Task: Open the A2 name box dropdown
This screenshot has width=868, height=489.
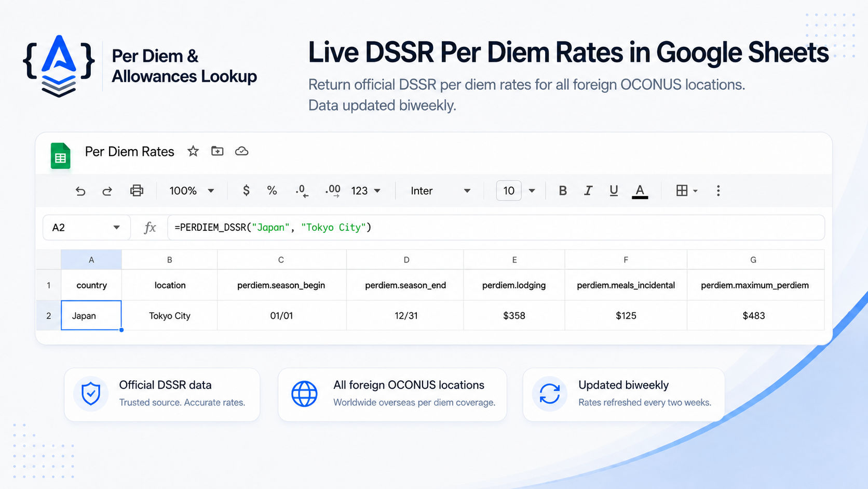Action: 116,228
